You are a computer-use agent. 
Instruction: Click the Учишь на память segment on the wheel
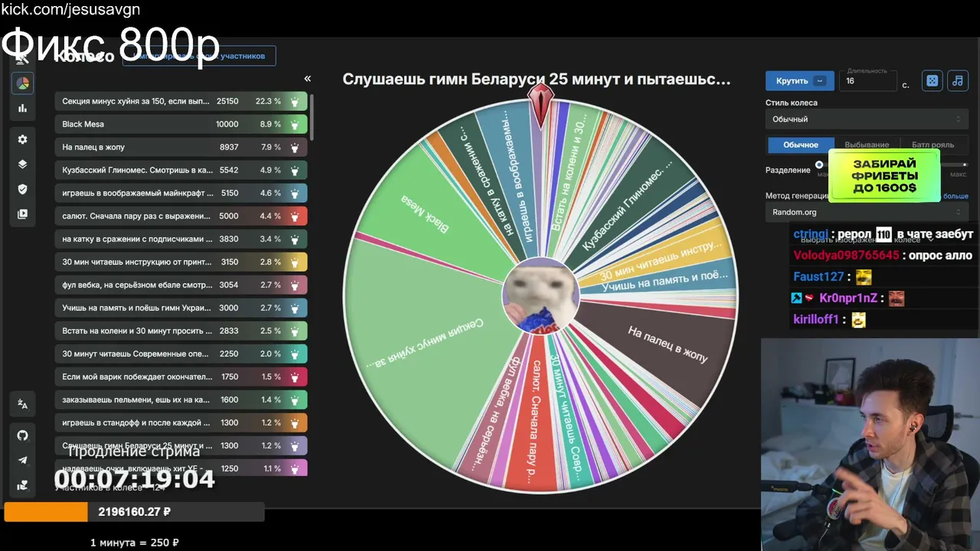click(x=663, y=282)
